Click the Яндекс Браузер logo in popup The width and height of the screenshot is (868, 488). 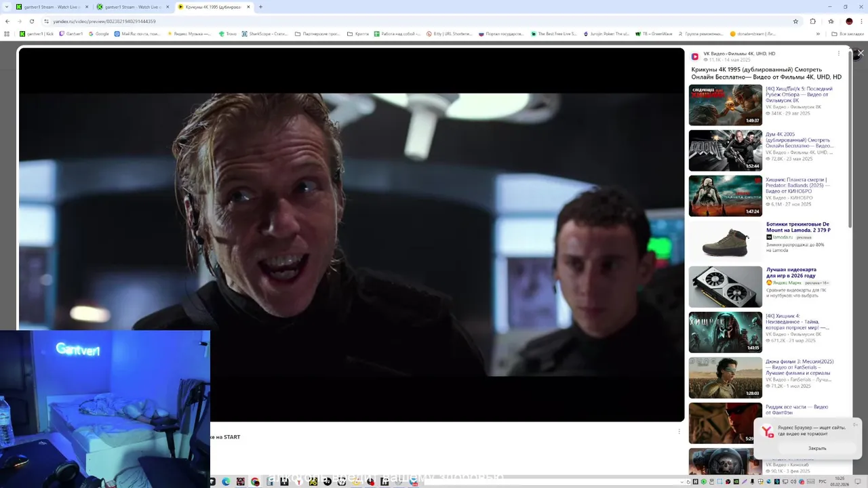tap(767, 431)
